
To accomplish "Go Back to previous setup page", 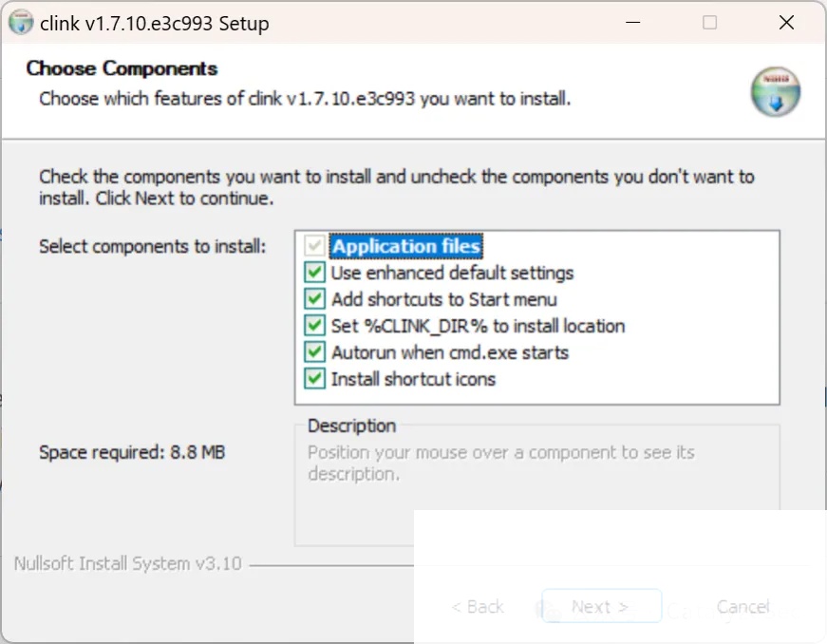I will pos(478,607).
